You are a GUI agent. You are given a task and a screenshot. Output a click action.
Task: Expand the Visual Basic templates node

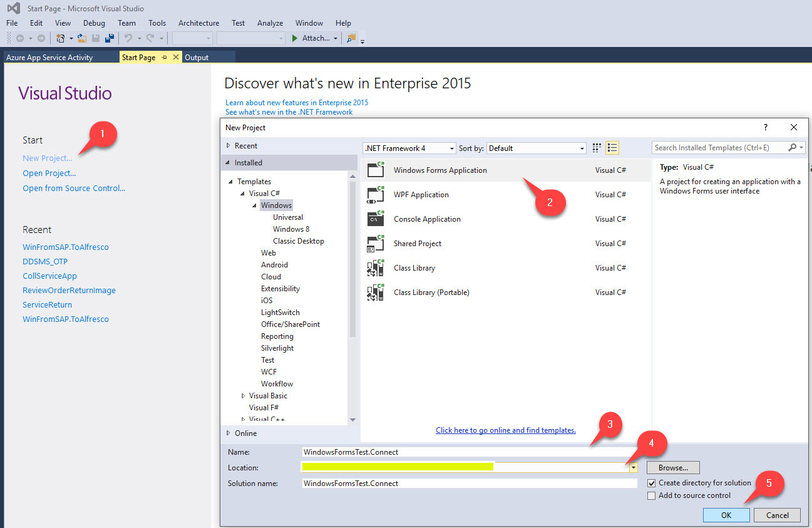pyautogui.click(x=244, y=395)
